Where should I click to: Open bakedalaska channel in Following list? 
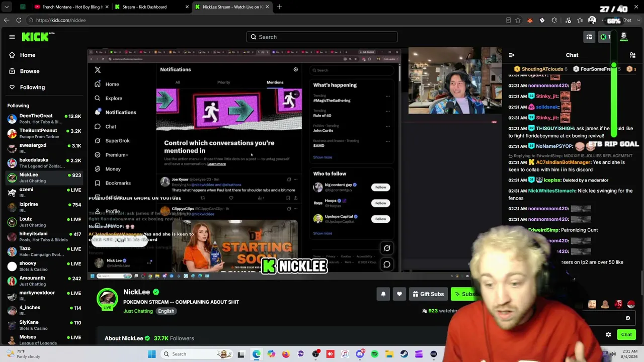(44, 163)
